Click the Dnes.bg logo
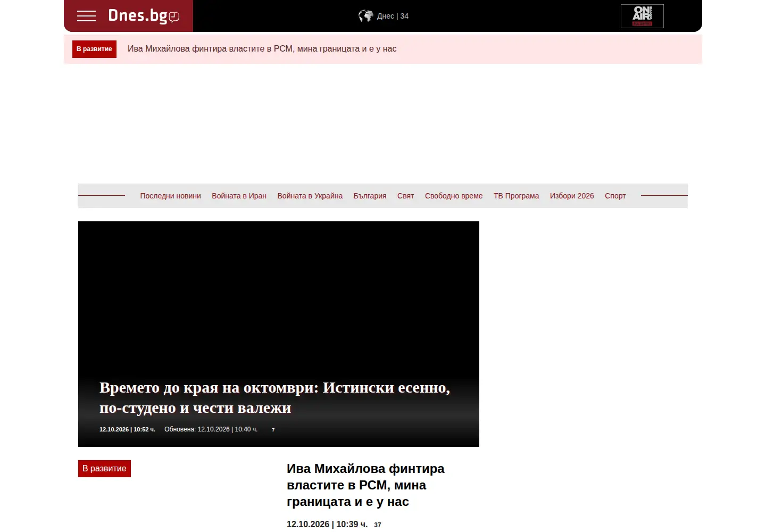 tap(144, 16)
